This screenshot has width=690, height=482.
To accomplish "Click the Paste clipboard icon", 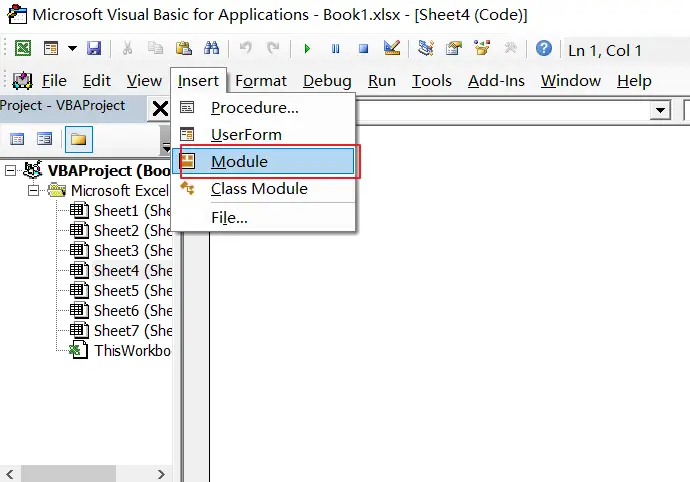I will [x=184, y=48].
